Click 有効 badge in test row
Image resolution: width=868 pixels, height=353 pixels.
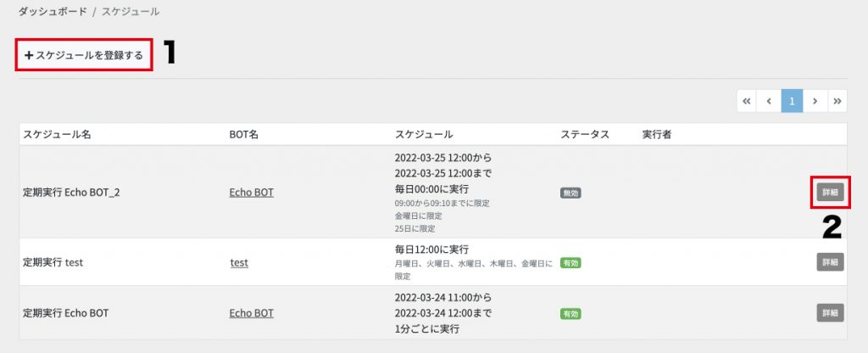point(570,263)
